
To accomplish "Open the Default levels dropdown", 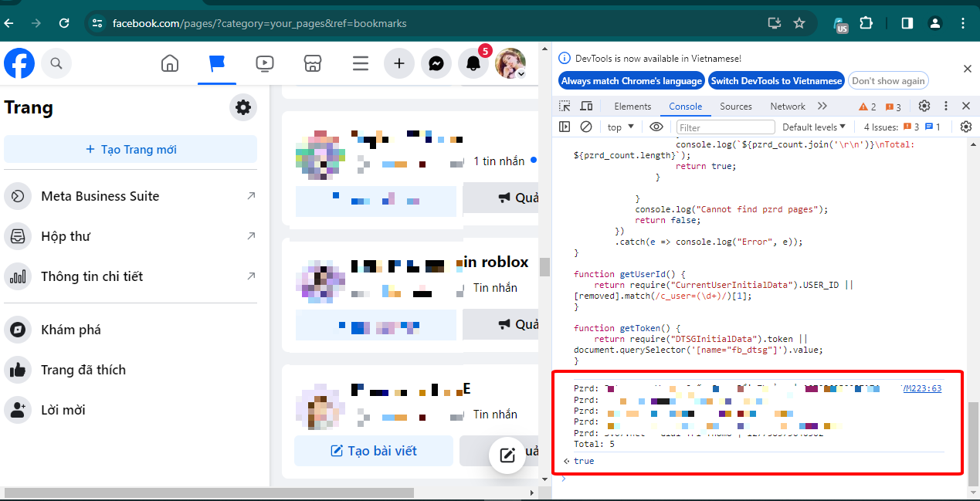I will coord(814,127).
